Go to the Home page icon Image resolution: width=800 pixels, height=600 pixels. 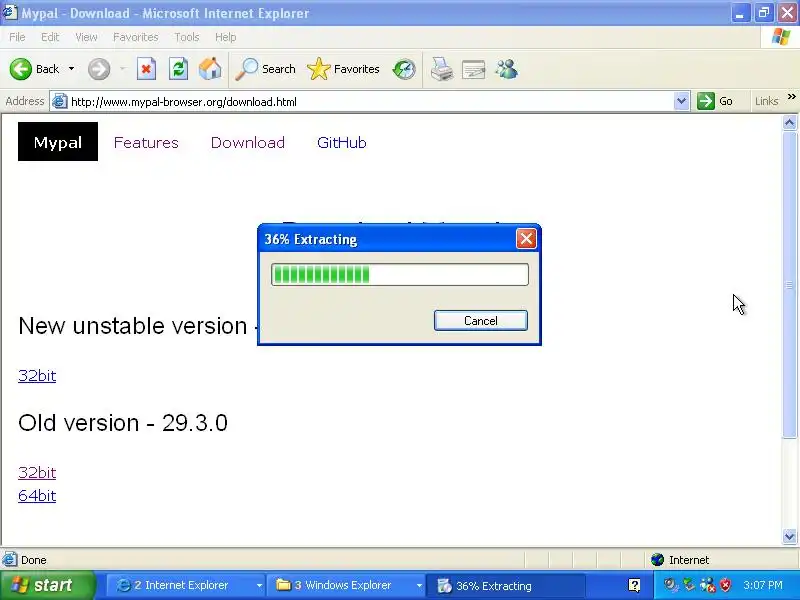point(210,69)
